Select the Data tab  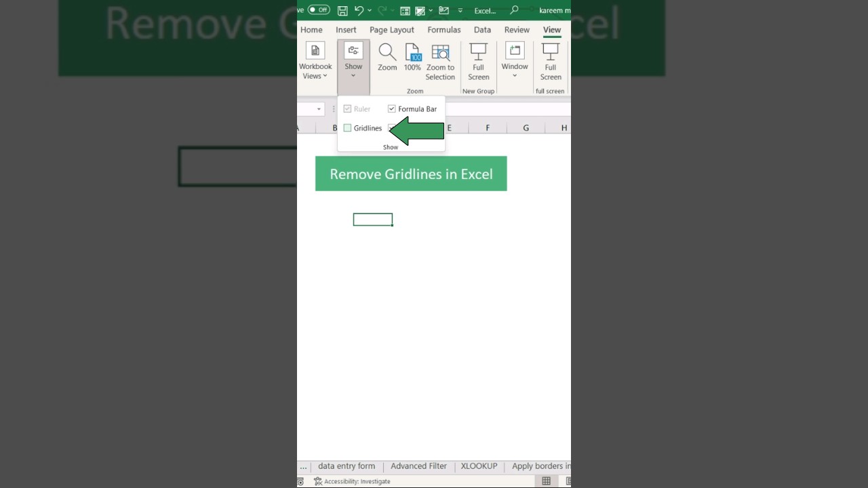click(482, 30)
